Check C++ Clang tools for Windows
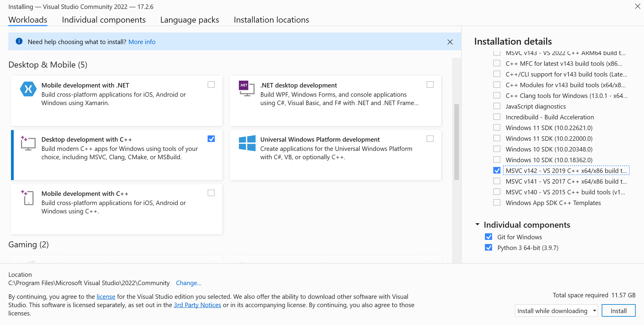Viewport: 644px width, 325px height. click(497, 96)
